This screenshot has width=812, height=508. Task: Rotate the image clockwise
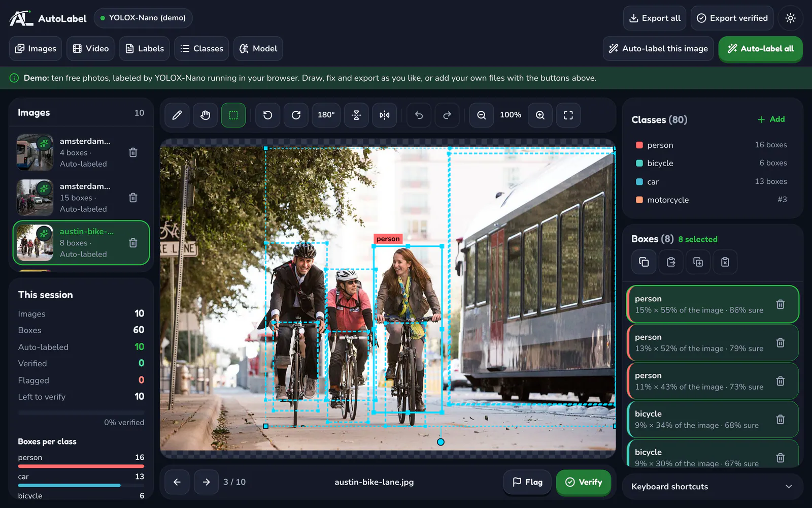pyautogui.click(x=296, y=115)
